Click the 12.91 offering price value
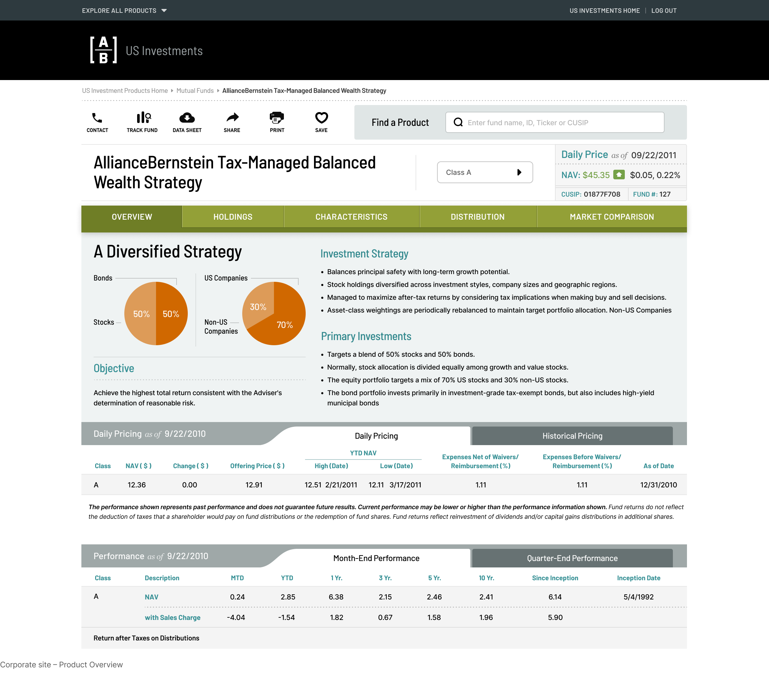Image resolution: width=769 pixels, height=700 pixels. (254, 485)
